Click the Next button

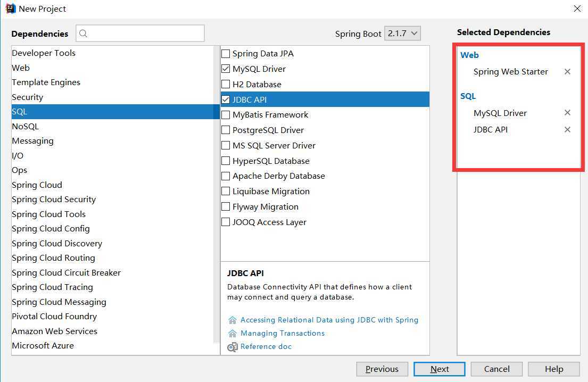click(x=440, y=369)
